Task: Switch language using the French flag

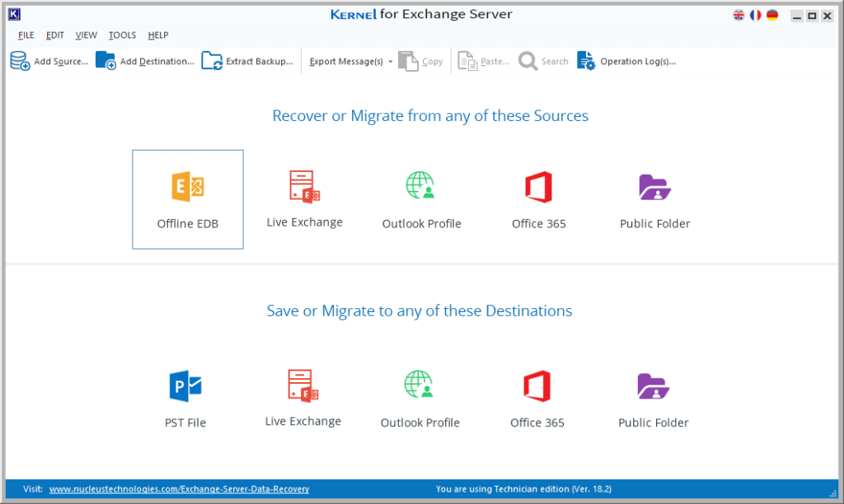Action: point(756,15)
